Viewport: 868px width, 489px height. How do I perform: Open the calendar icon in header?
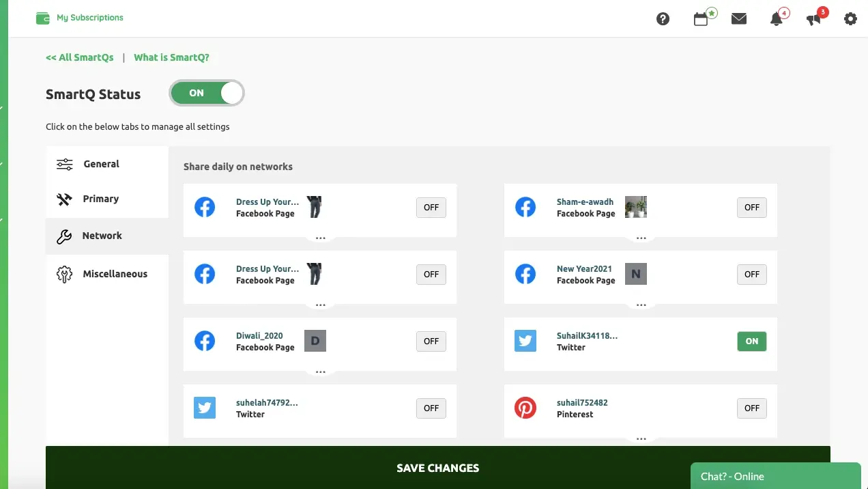click(x=701, y=19)
